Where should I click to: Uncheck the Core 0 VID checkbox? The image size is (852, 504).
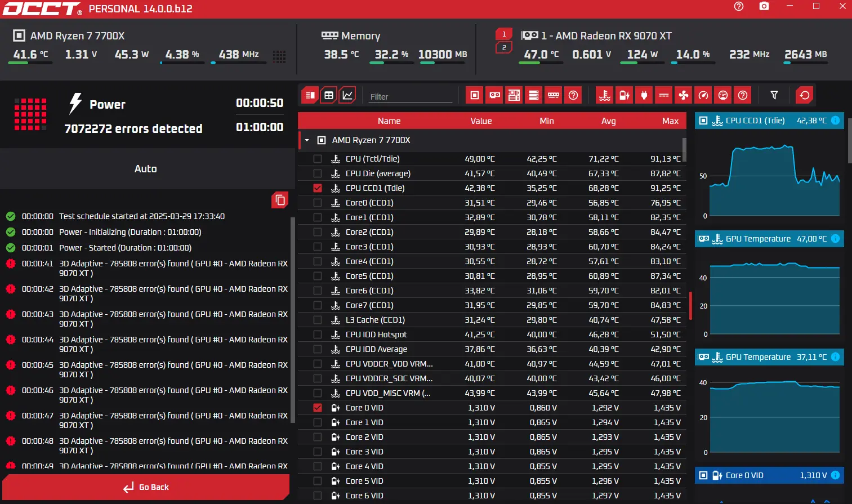tap(318, 408)
